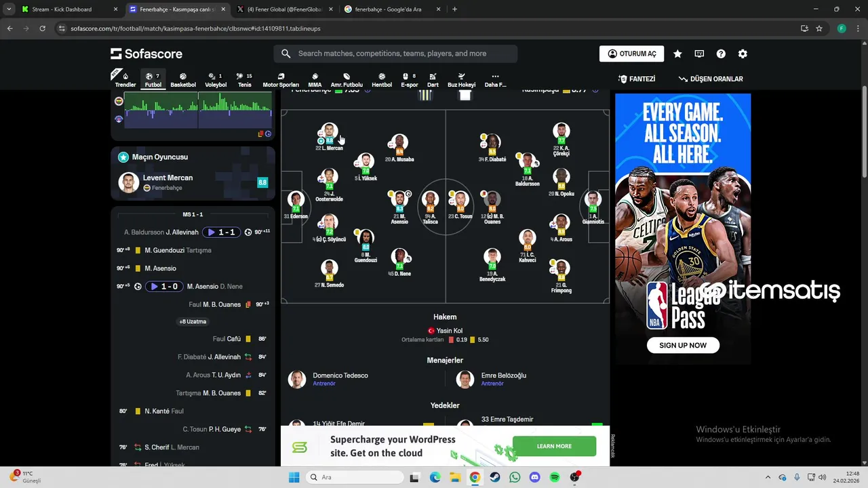Switch to the Basketbol tab
Image resolution: width=868 pixels, height=488 pixels.
pos(183,80)
